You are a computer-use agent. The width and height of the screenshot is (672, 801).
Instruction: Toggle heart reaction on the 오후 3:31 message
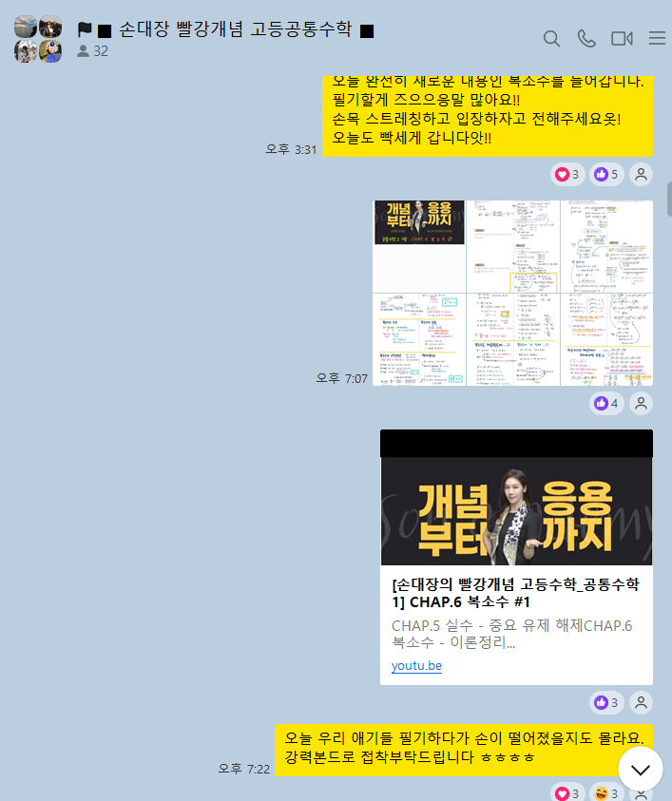(x=567, y=175)
